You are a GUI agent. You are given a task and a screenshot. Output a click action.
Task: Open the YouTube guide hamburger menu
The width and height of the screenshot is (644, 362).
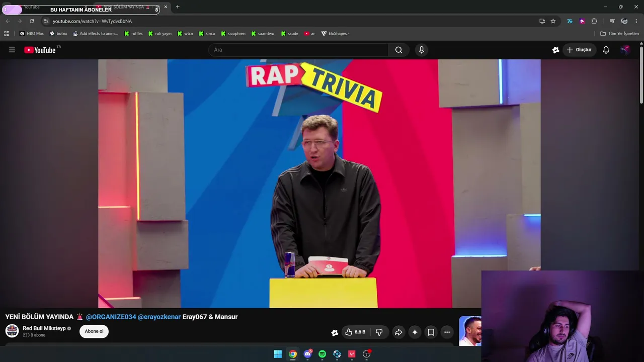point(12,50)
